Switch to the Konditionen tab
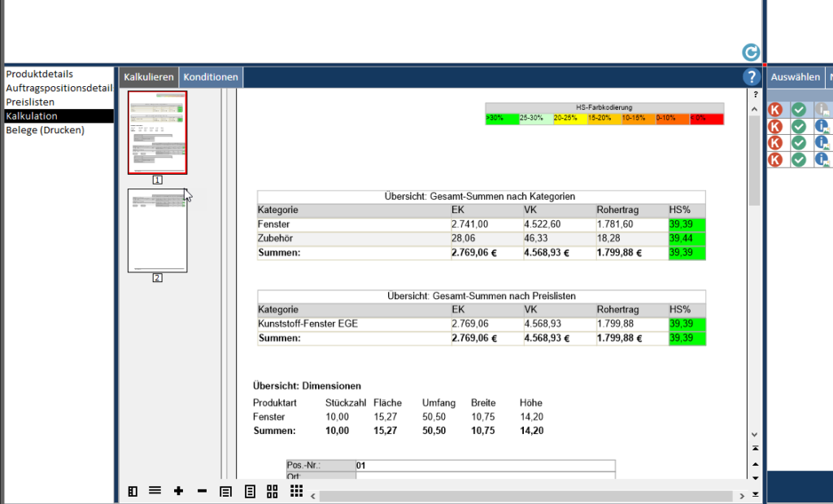The height and width of the screenshot is (504, 833). coord(211,77)
